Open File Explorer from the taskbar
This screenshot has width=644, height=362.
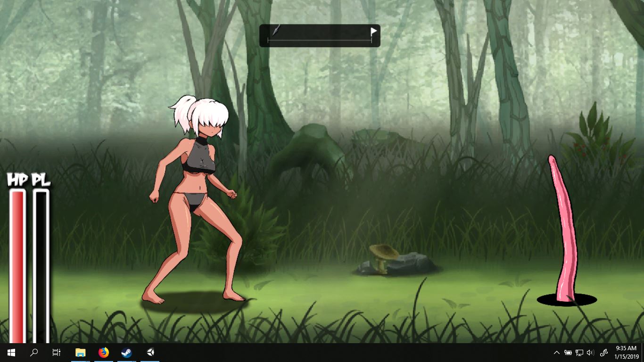coord(81,353)
